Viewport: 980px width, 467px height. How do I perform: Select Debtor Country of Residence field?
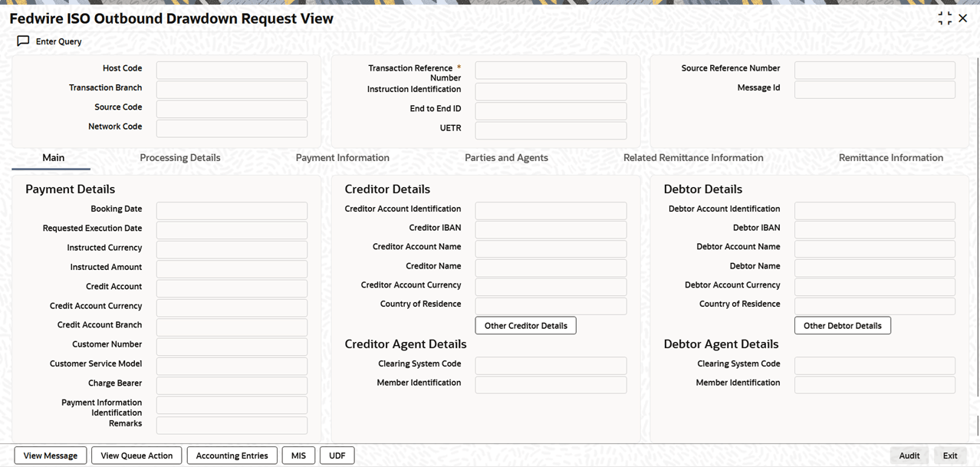[x=875, y=306]
